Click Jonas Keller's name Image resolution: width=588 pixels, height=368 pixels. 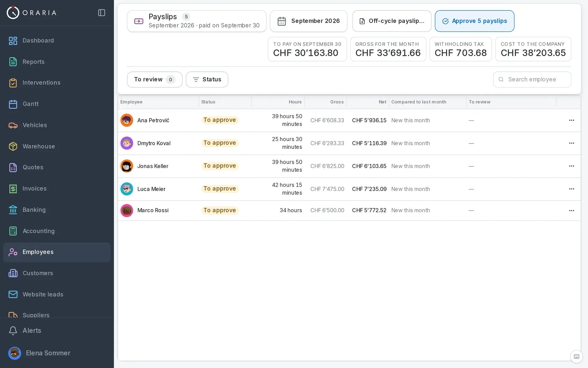pyautogui.click(x=153, y=166)
